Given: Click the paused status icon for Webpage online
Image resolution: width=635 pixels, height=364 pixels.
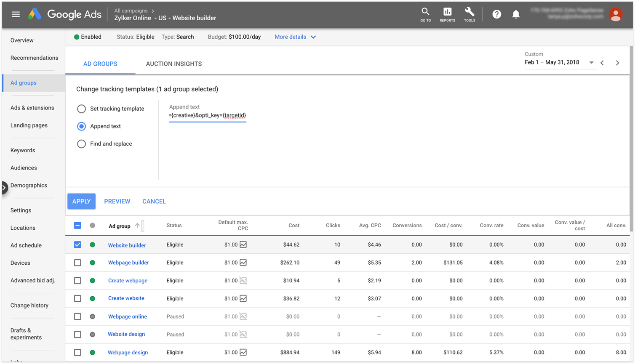Looking at the screenshot, I should 92,316.
